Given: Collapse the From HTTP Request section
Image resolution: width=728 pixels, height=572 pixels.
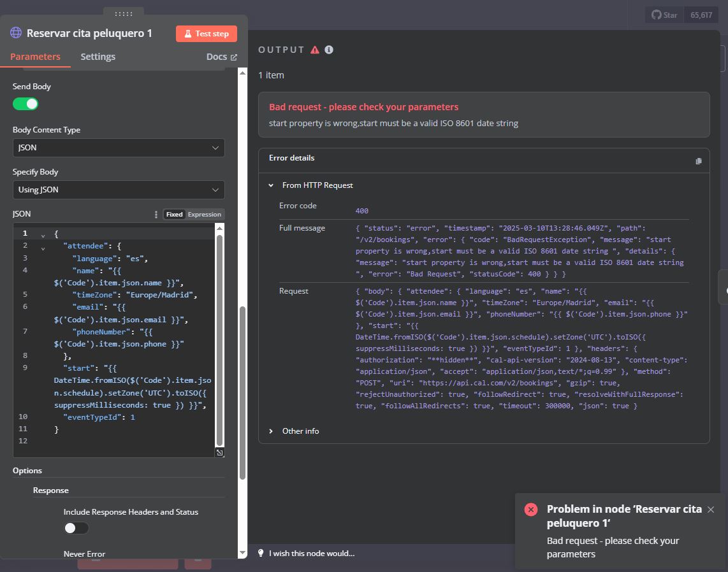Looking at the screenshot, I should click(271, 185).
